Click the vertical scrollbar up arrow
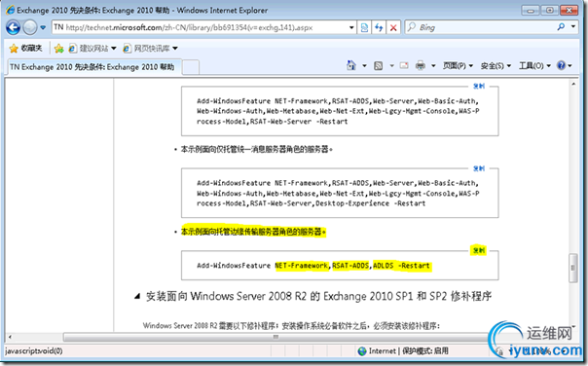588x366 pixels. tap(573, 85)
